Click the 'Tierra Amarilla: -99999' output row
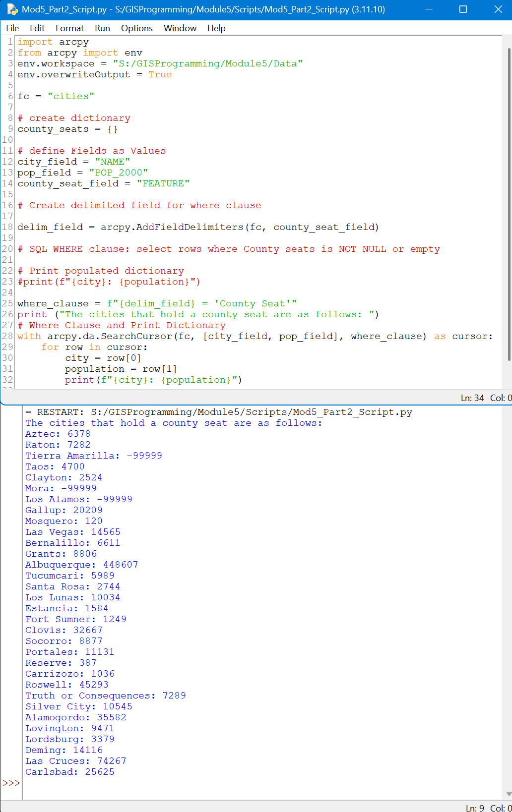This screenshot has width=512, height=812. 94,456
